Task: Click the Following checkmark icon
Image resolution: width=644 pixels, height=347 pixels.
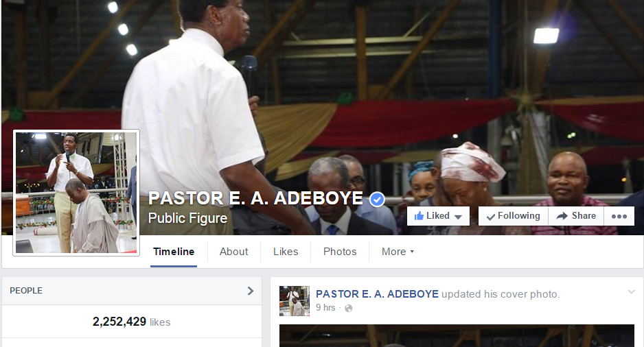Action: point(490,217)
